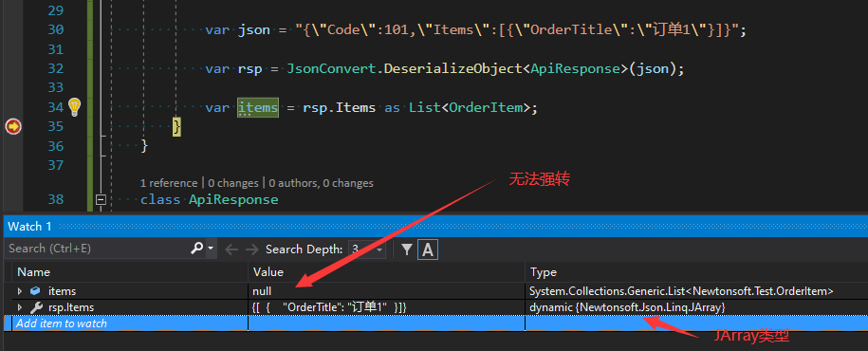
Task: Click the 'ApiResponse' type argument on line 32
Action: click(x=575, y=69)
